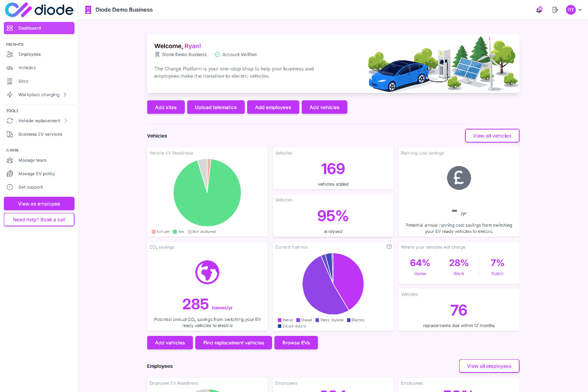This screenshot has height=392, width=588.
Task: Click the '285' tonnes/yr value
Action: [x=195, y=304]
